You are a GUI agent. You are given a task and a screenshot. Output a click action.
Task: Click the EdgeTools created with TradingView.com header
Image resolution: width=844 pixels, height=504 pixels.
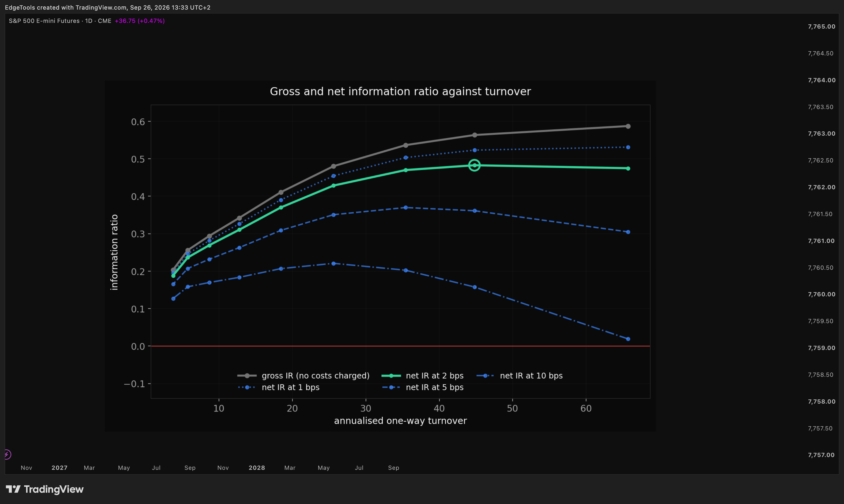108,7
